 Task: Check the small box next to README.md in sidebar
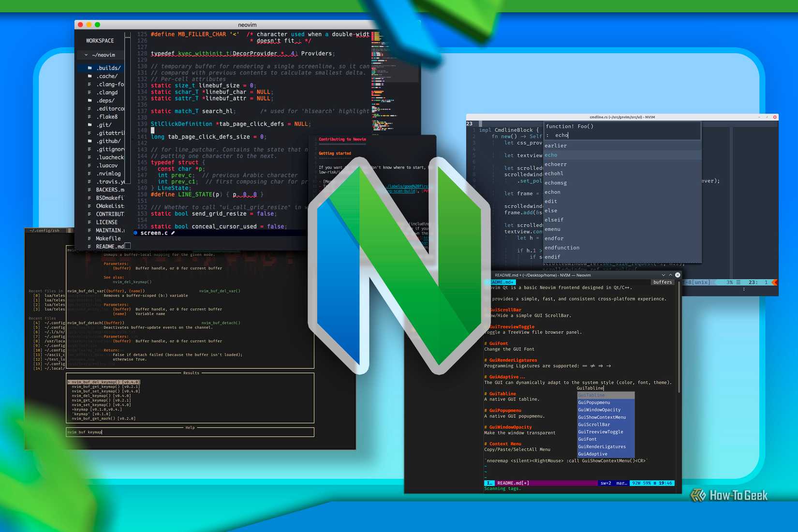tap(127, 245)
